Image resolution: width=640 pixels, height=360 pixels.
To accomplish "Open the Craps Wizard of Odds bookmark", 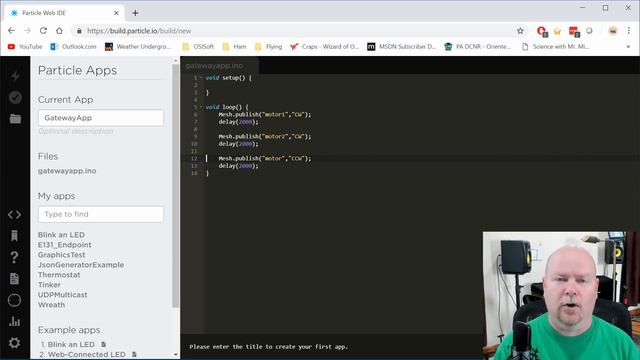I will pos(324,47).
